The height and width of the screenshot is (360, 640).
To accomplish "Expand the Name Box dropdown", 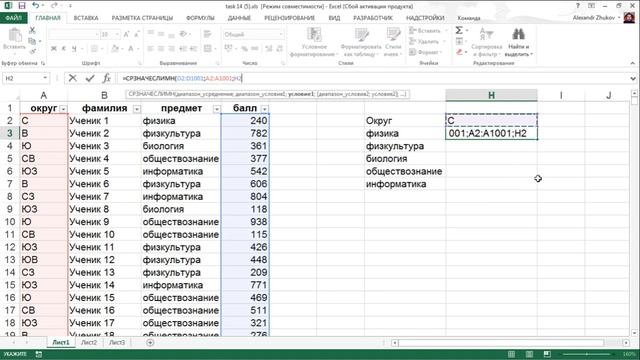I will (x=45, y=78).
